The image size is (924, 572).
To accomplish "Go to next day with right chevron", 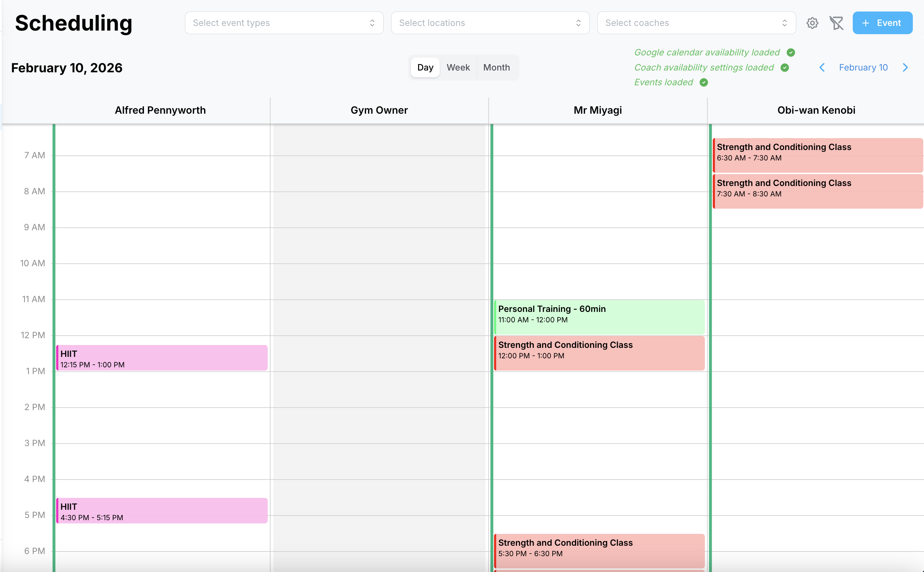I will point(905,67).
